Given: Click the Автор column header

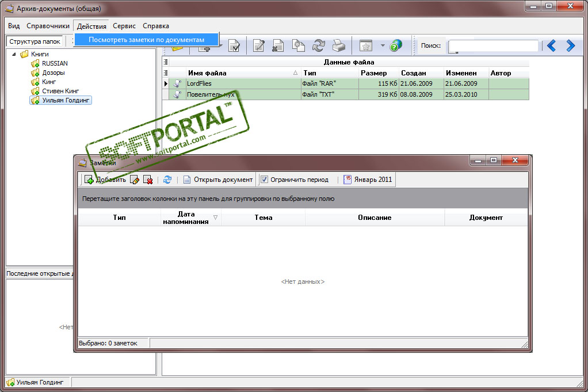Looking at the screenshot, I should [509, 73].
